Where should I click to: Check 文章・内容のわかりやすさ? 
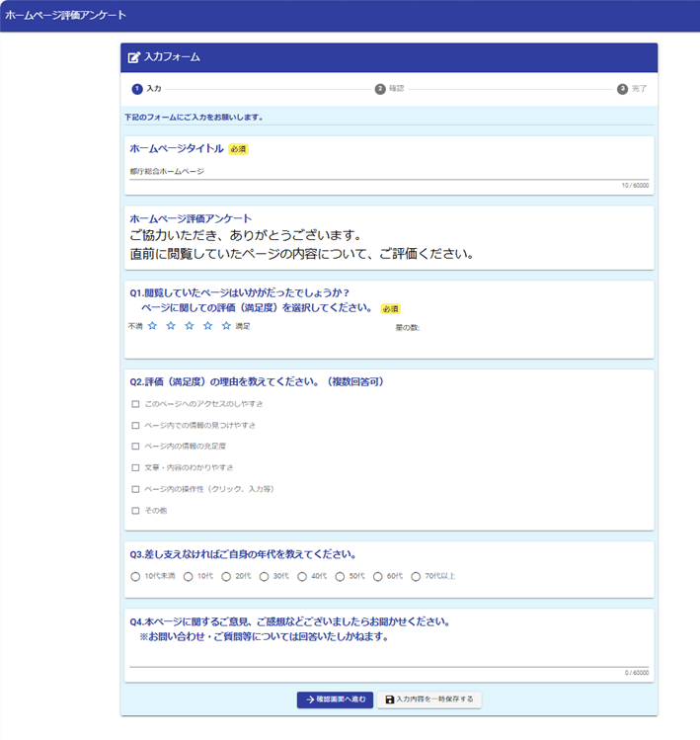[x=135, y=467]
